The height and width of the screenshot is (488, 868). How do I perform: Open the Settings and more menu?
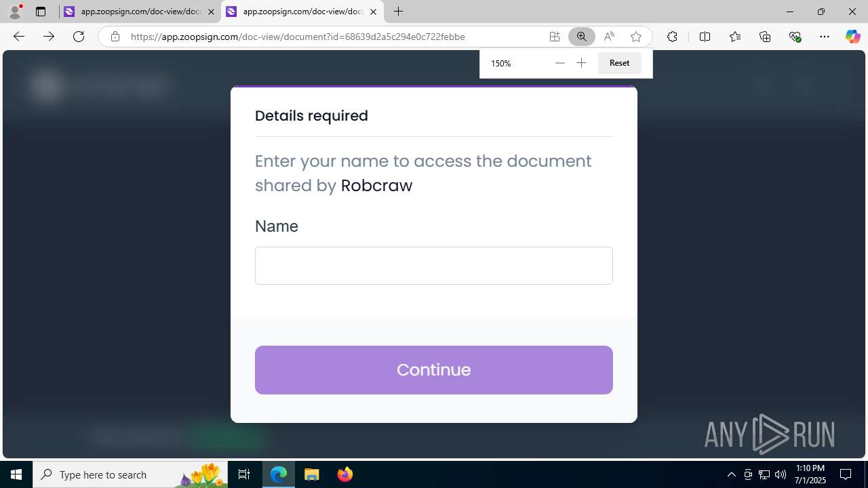pyautogui.click(x=825, y=37)
